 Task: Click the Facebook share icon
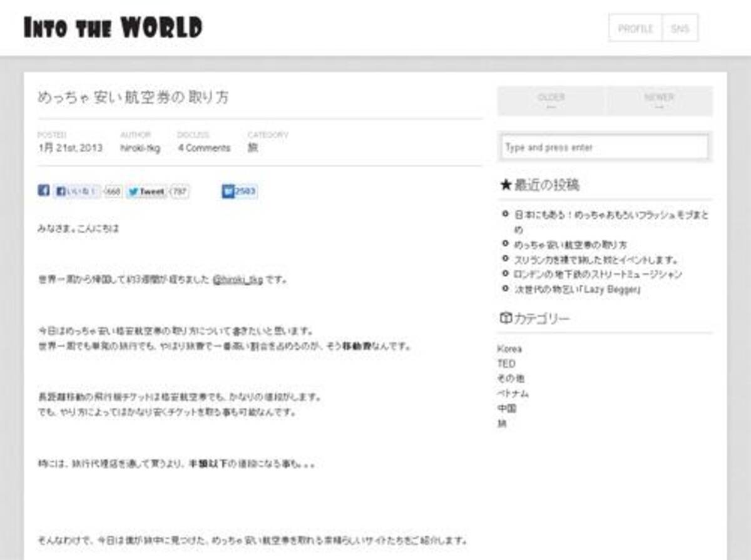point(43,191)
